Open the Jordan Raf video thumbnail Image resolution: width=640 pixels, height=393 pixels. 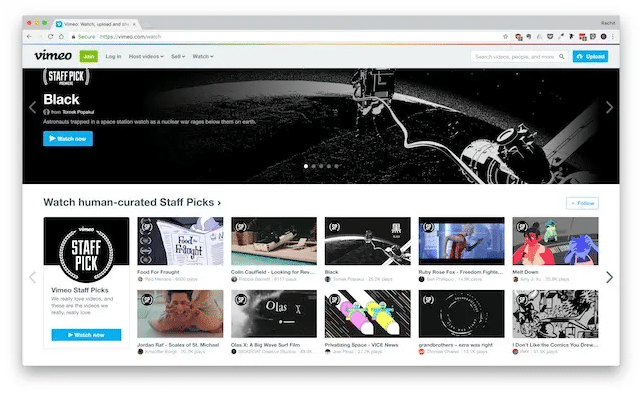pyautogui.click(x=180, y=314)
